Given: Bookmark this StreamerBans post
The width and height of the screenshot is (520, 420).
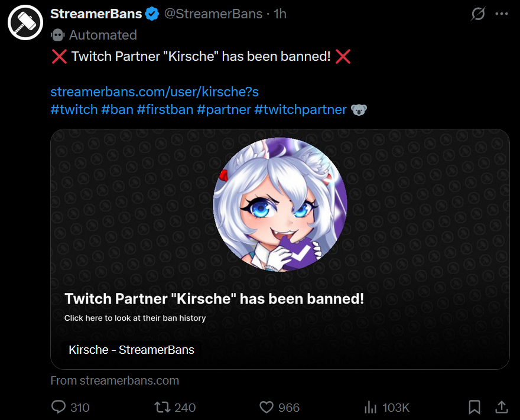Looking at the screenshot, I should (x=474, y=407).
